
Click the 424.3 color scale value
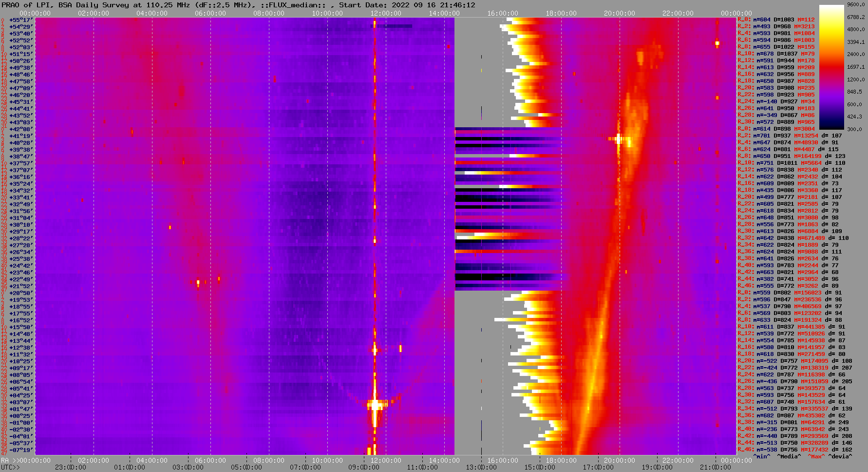pyautogui.click(x=854, y=117)
